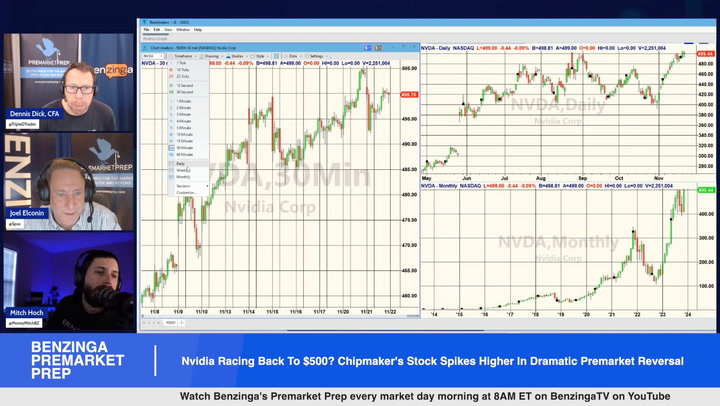Click the 11/15 date label on 30 min chart

click(x=272, y=311)
